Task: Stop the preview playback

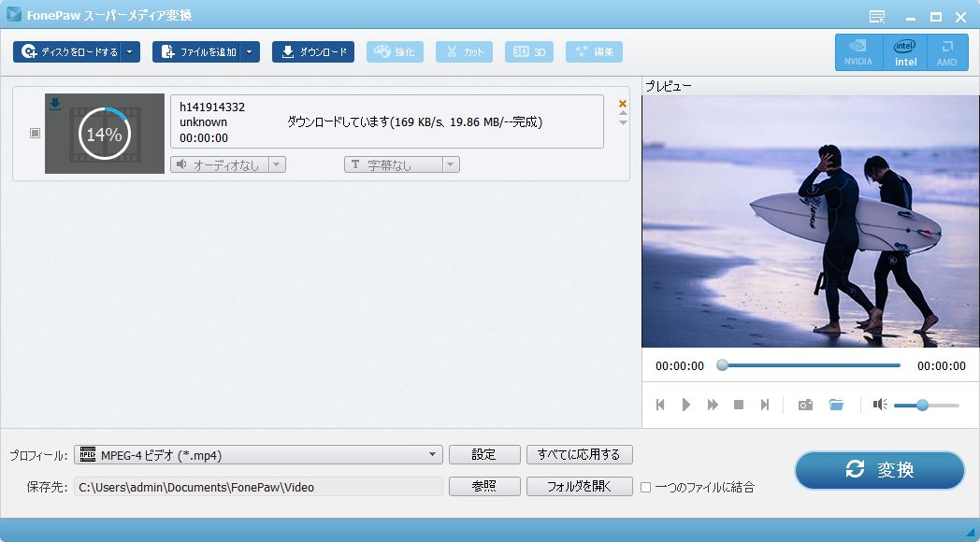Action: 739,405
